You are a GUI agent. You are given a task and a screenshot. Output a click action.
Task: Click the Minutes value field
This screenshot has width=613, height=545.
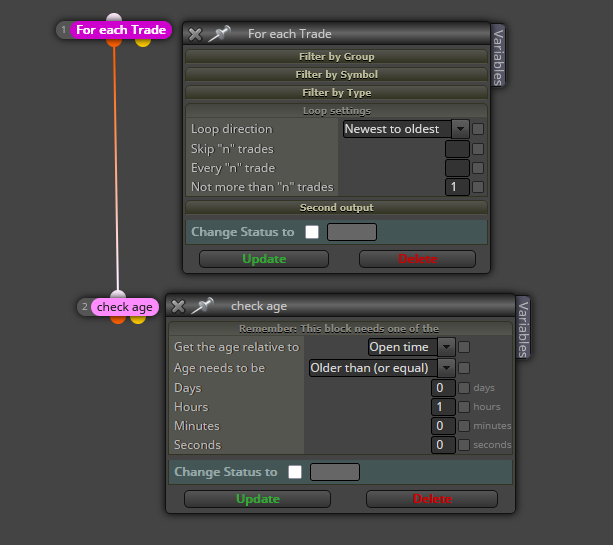point(443,426)
